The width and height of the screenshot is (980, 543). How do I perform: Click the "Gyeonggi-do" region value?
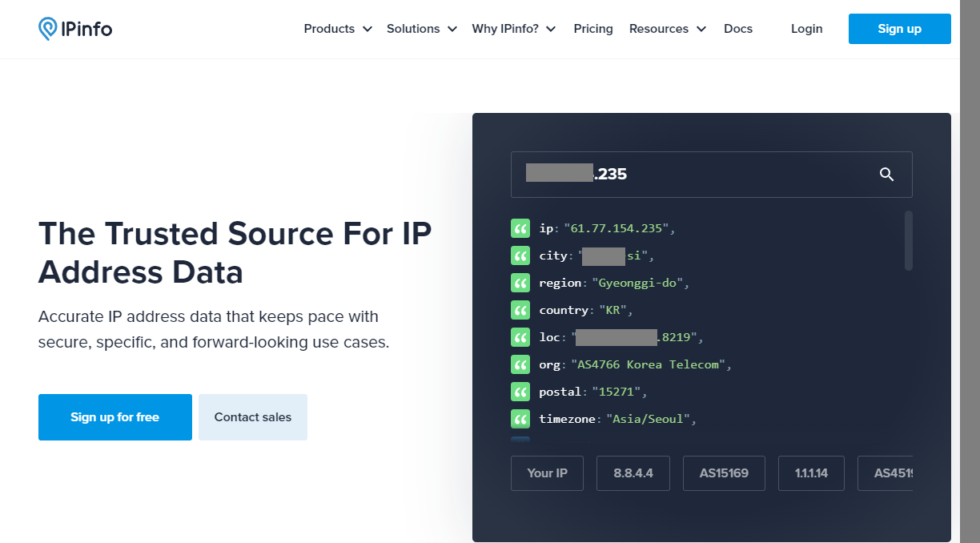click(x=637, y=283)
